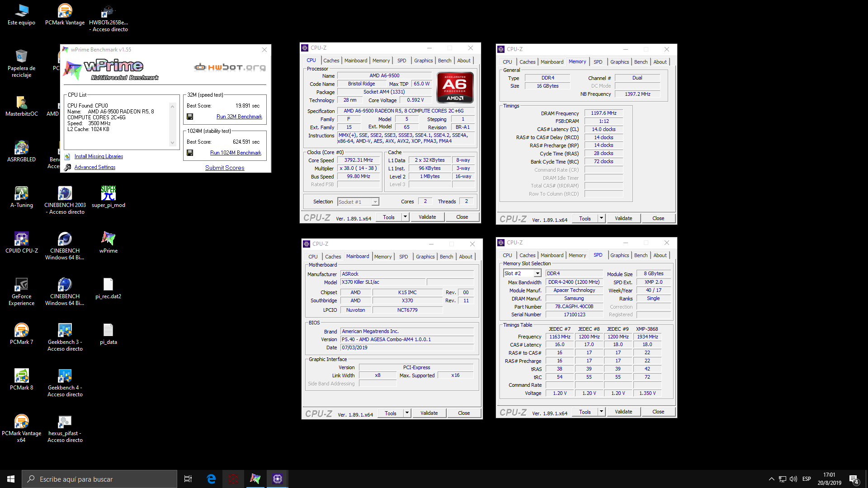Switch to Caches tab in top-left CPU-Z
This screenshot has height=488, width=868.
(x=331, y=61)
